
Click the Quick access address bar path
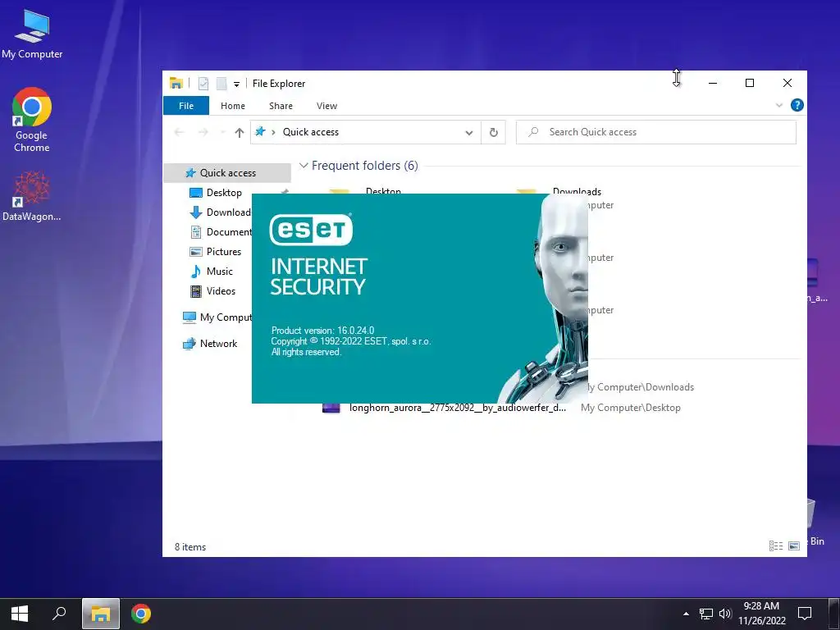(311, 132)
